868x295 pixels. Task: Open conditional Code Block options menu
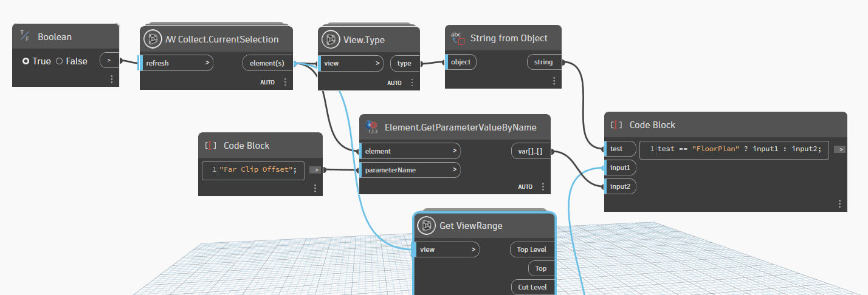[839, 204]
